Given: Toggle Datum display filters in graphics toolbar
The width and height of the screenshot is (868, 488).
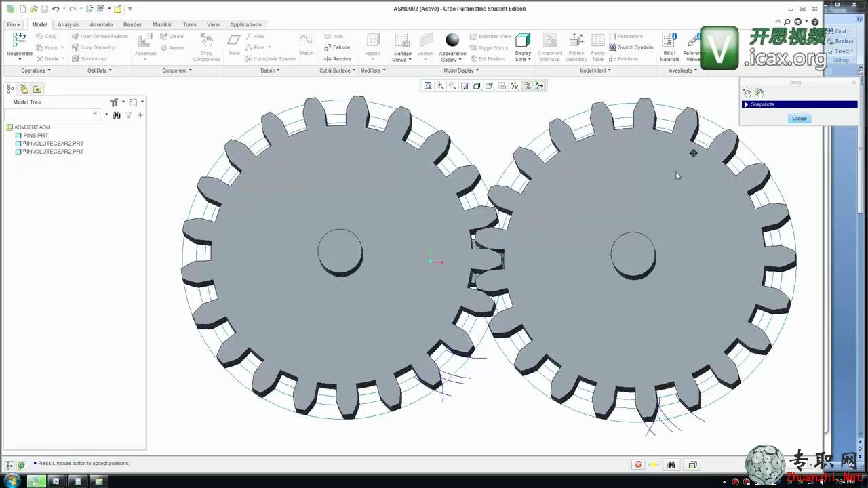Looking at the screenshot, I should [515, 86].
